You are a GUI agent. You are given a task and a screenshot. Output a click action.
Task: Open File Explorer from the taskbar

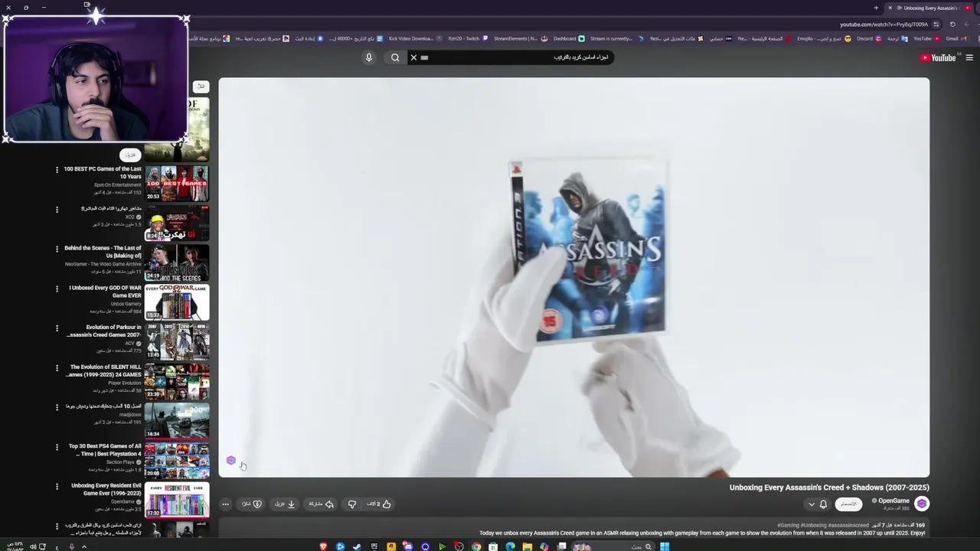click(528, 546)
